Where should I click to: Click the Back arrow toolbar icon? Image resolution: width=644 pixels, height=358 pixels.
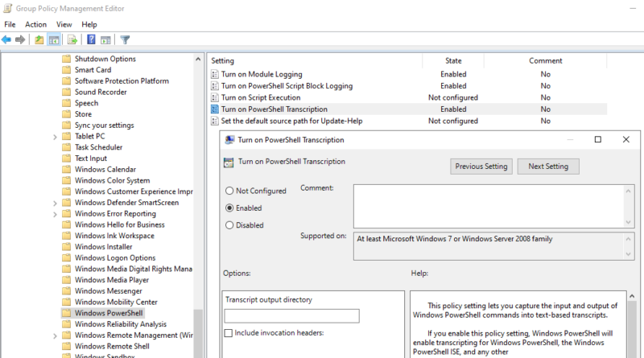pos(6,39)
